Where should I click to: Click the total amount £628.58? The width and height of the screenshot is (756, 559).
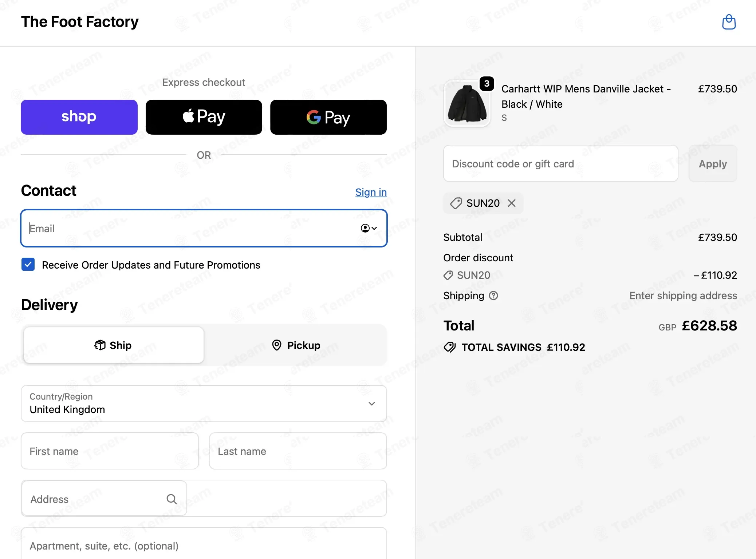tap(709, 325)
